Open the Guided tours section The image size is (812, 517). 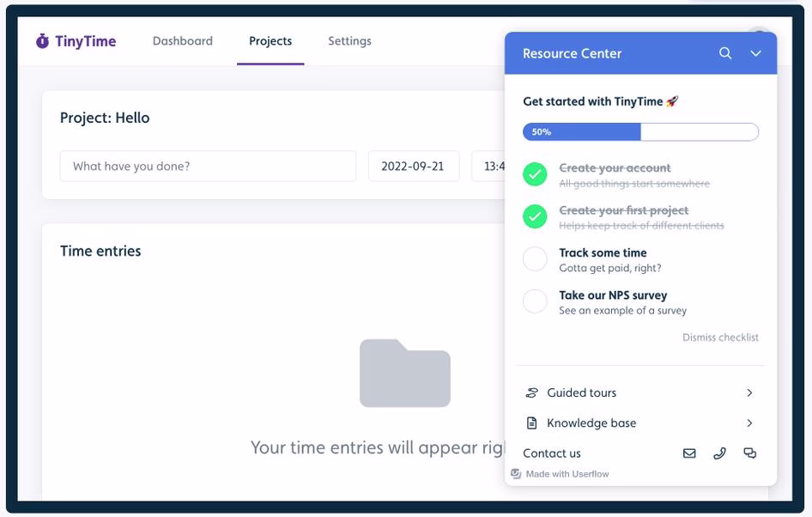(640, 392)
